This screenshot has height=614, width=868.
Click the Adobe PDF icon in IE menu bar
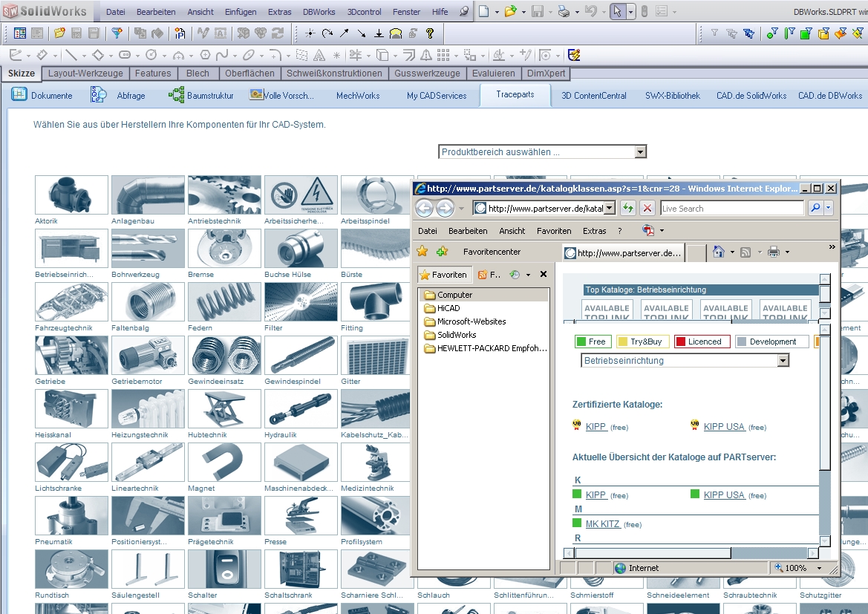coord(648,230)
